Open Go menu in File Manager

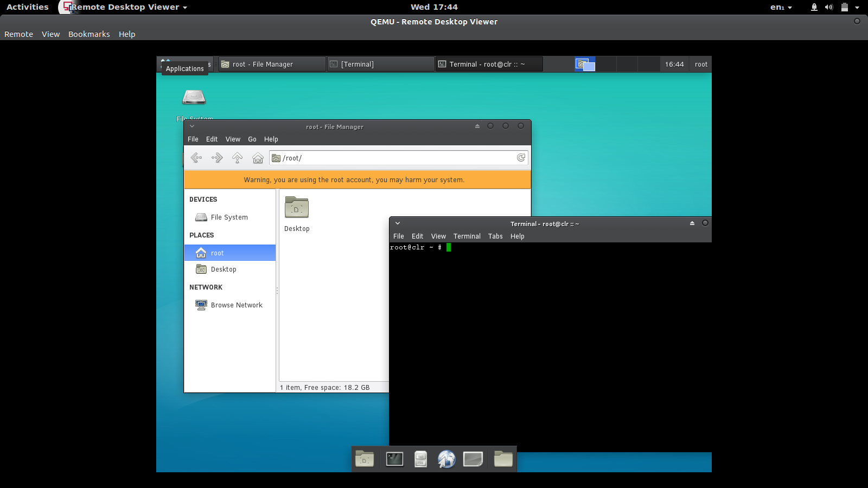(252, 139)
